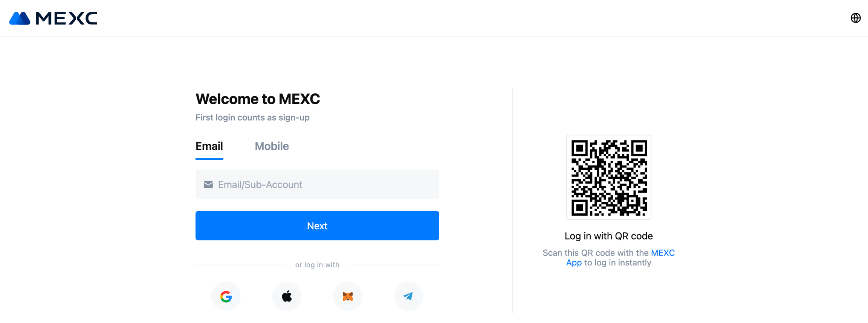Click the "Welcome to MEXC" heading
868x323 pixels.
click(258, 99)
